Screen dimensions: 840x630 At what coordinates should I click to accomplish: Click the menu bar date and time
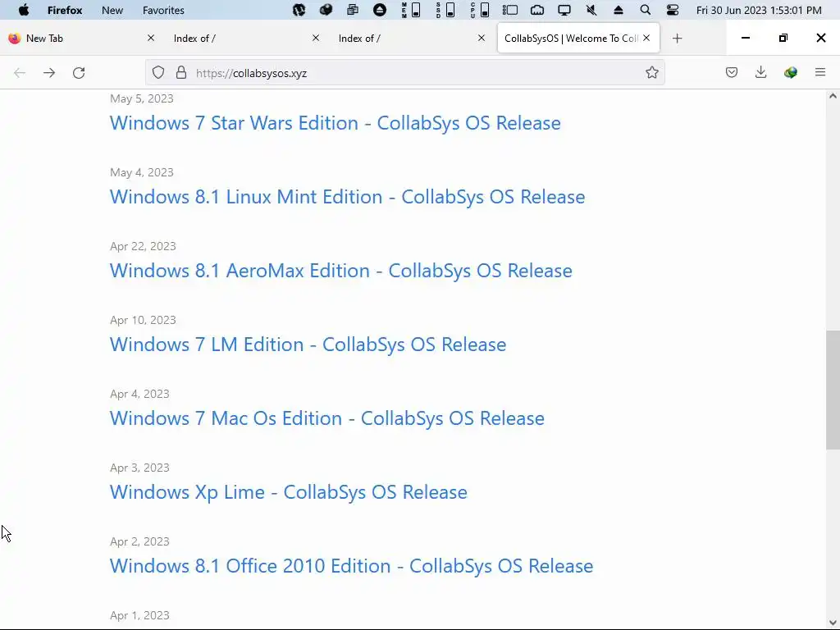tap(759, 10)
